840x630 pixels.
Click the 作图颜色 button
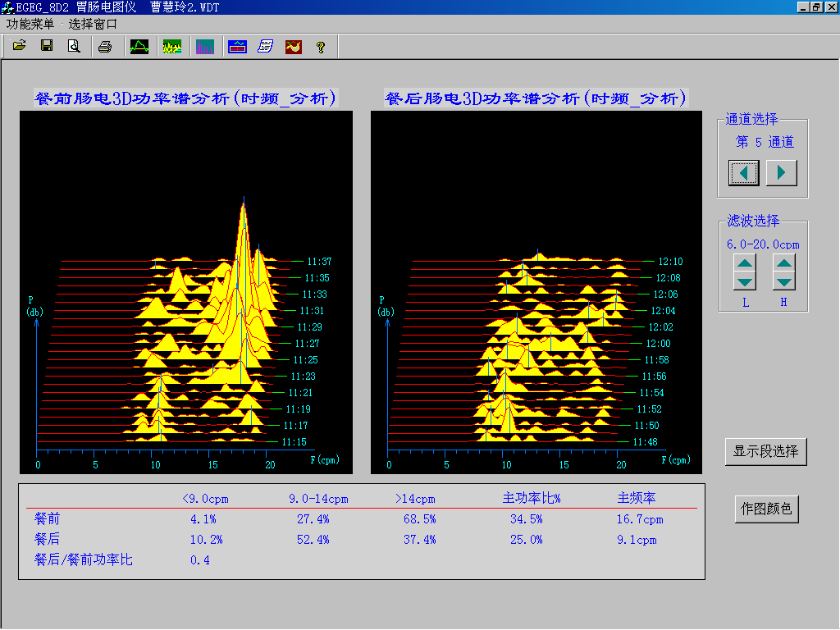766,509
